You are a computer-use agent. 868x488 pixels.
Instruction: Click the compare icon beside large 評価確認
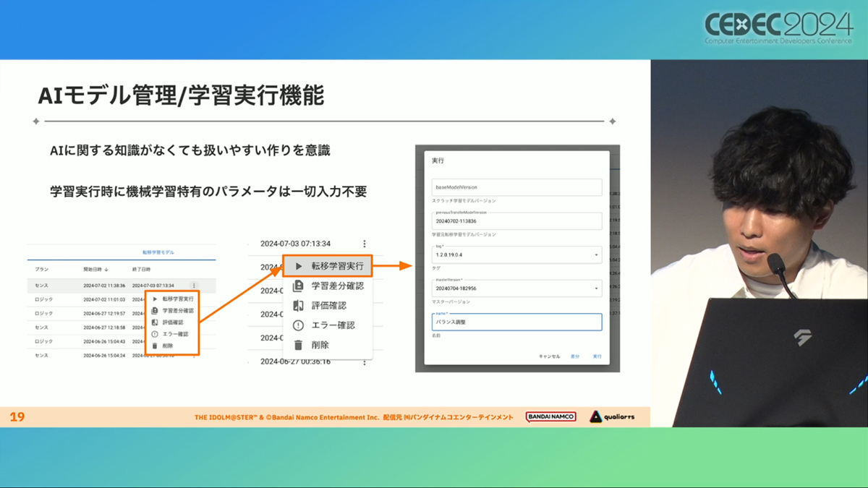pyautogui.click(x=298, y=306)
